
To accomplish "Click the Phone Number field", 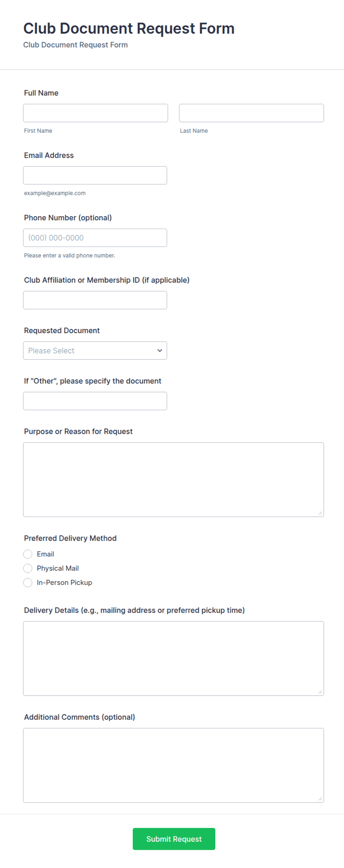I will pyautogui.click(x=95, y=238).
